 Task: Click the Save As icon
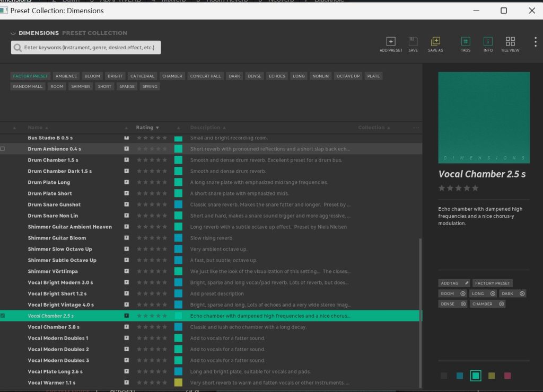pos(435,42)
